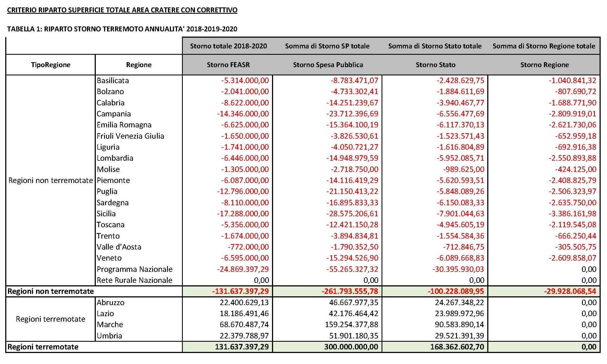Image resolution: width=607 pixels, height=364 pixels.
Task: Click Sicilia FEASR value -17.288.000,00
Action: click(243, 214)
